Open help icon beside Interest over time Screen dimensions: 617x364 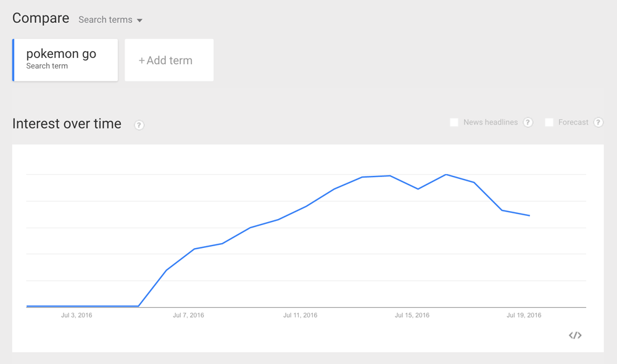coord(139,125)
